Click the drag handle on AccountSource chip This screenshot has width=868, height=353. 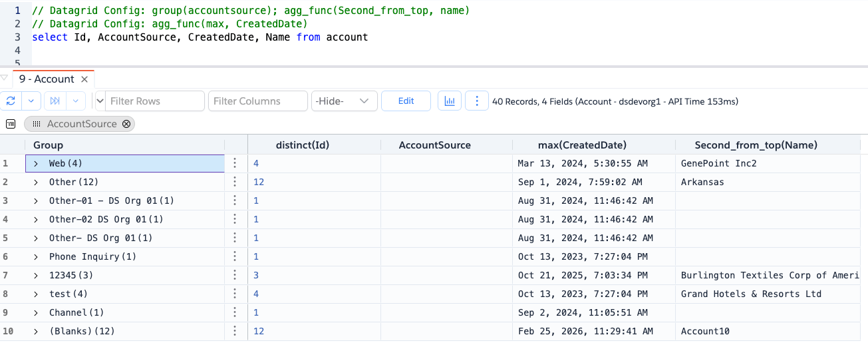[x=37, y=124]
